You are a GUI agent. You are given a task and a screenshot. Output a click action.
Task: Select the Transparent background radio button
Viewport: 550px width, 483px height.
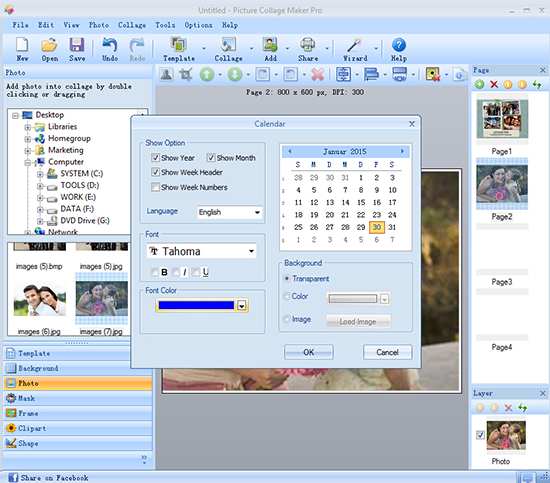pyautogui.click(x=287, y=278)
